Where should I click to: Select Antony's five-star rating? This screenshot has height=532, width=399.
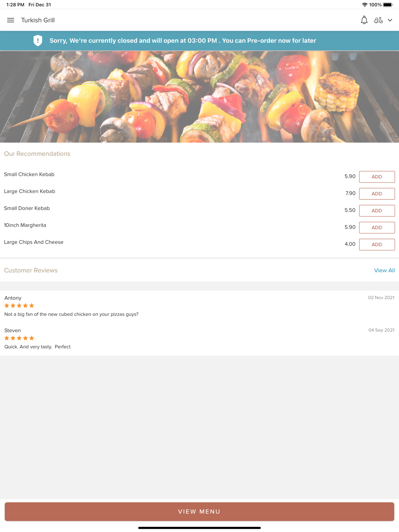(19, 305)
